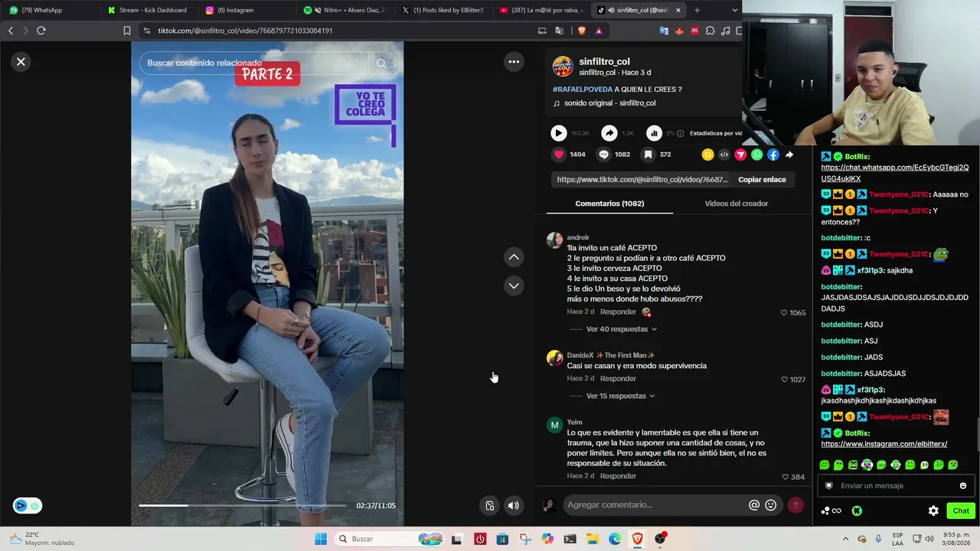This screenshot has height=551, width=980.
Task: Open the Windows Start menu
Action: 321,539
